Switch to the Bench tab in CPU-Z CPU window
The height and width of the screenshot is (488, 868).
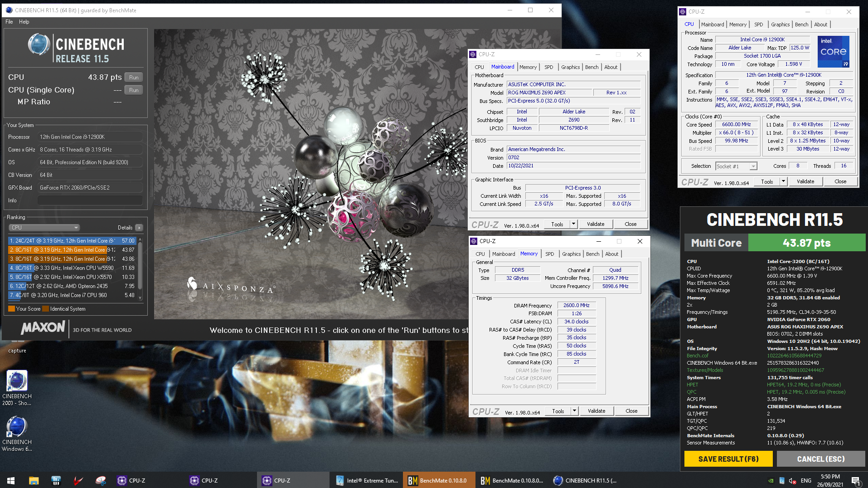coord(801,24)
